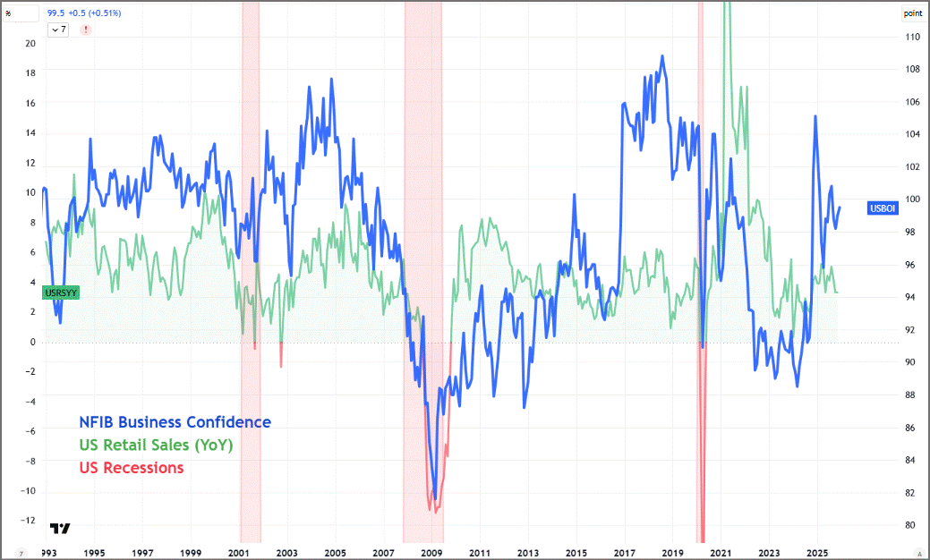Image resolution: width=930 pixels, height=560 pixels.
Task: Click the 2008 recession shaded band
Action: (x=422, y=273)
